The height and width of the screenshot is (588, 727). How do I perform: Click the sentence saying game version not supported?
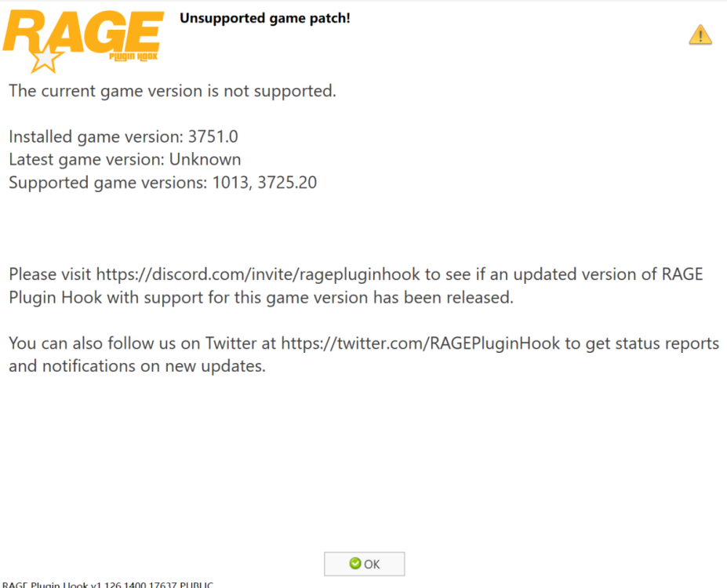173,91
